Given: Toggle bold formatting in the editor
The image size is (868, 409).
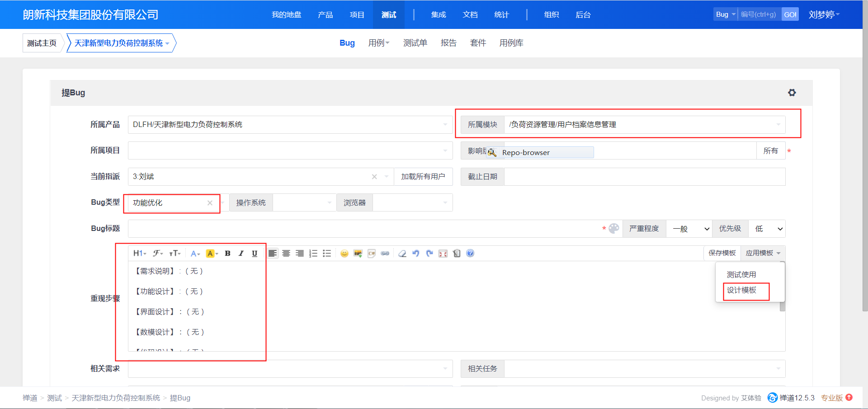Looking at the screenshot, I should tap(228, 254).
